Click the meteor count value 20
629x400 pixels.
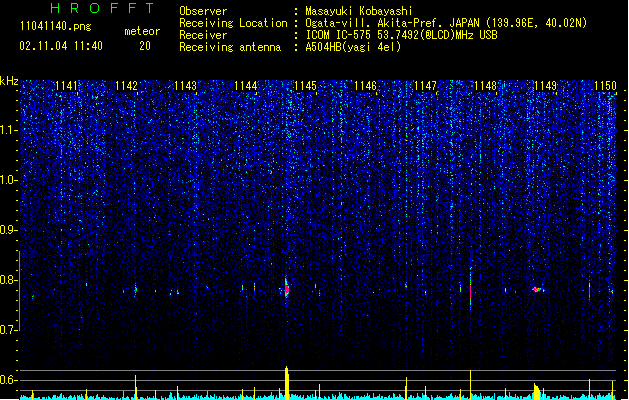coord(145,46)
